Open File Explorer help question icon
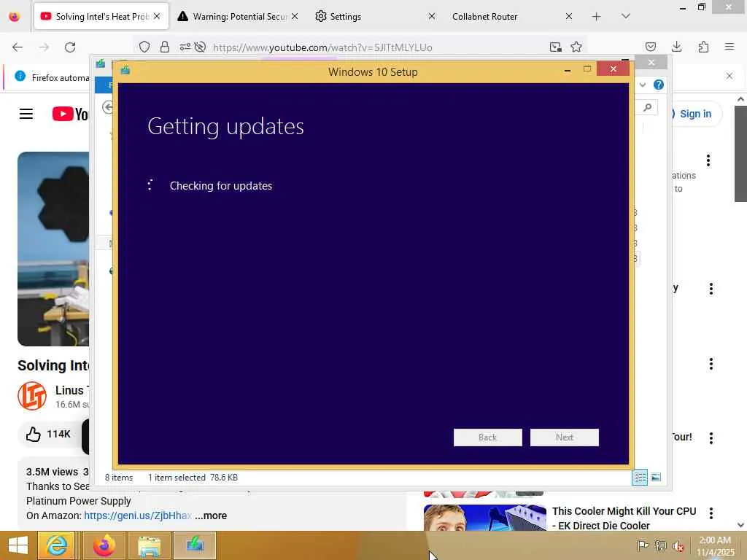Image resolution: width=747 pixels, height=560 pixels. point(659,85)
